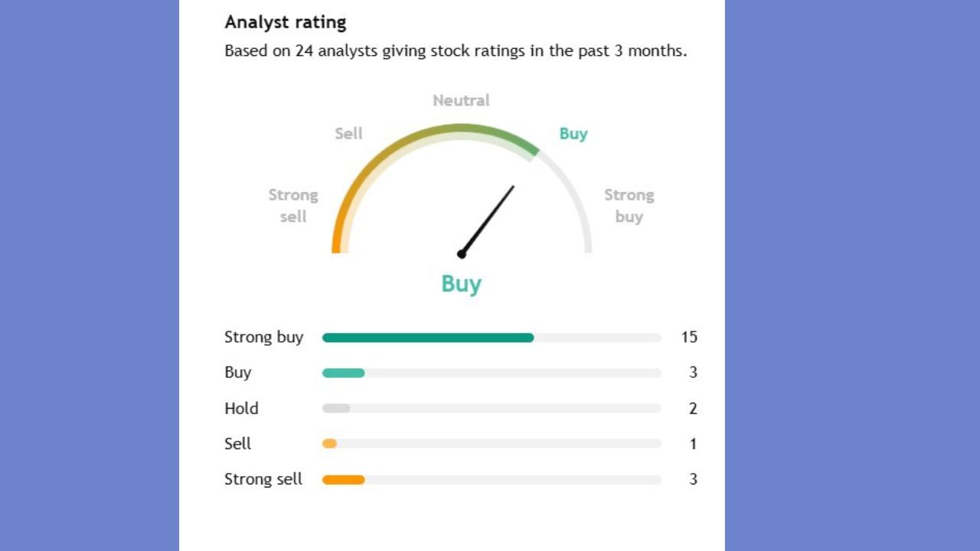
Task: Click the large teal Buy verdict below the gauge
Action: pyautogui.click(x=461, y=284)
